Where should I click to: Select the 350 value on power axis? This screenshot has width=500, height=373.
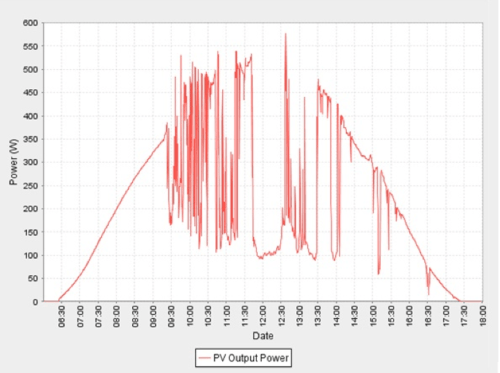pos(31,139)
